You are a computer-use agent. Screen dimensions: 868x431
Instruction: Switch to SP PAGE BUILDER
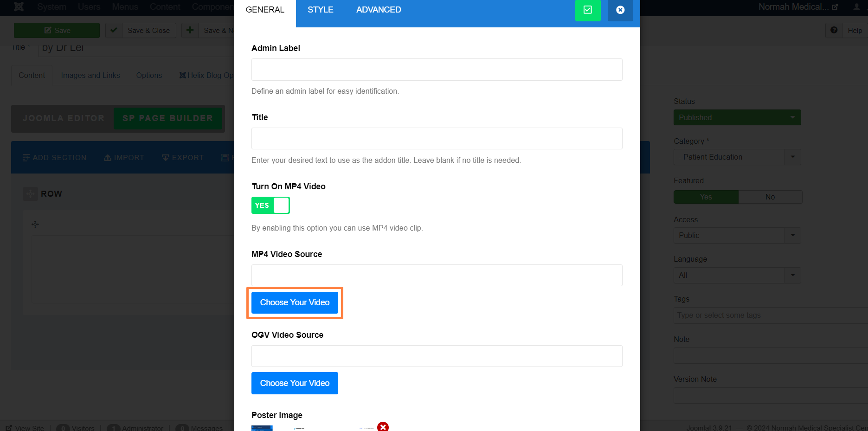tap(168, 118)
